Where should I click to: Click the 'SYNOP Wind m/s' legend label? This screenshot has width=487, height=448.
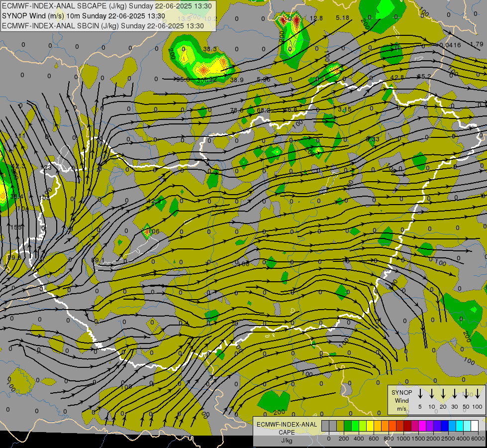pyautogui.click(x=401, y=401)
